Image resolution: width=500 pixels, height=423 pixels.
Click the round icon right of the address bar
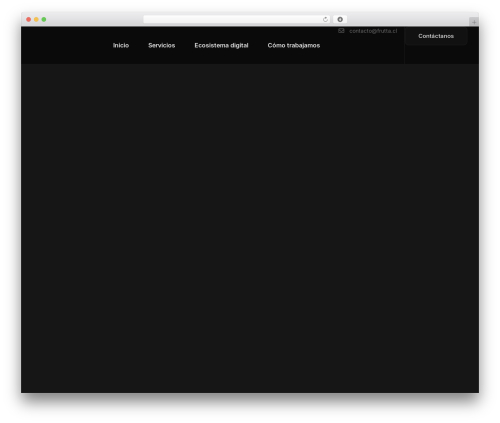click(x=340, y=19)
